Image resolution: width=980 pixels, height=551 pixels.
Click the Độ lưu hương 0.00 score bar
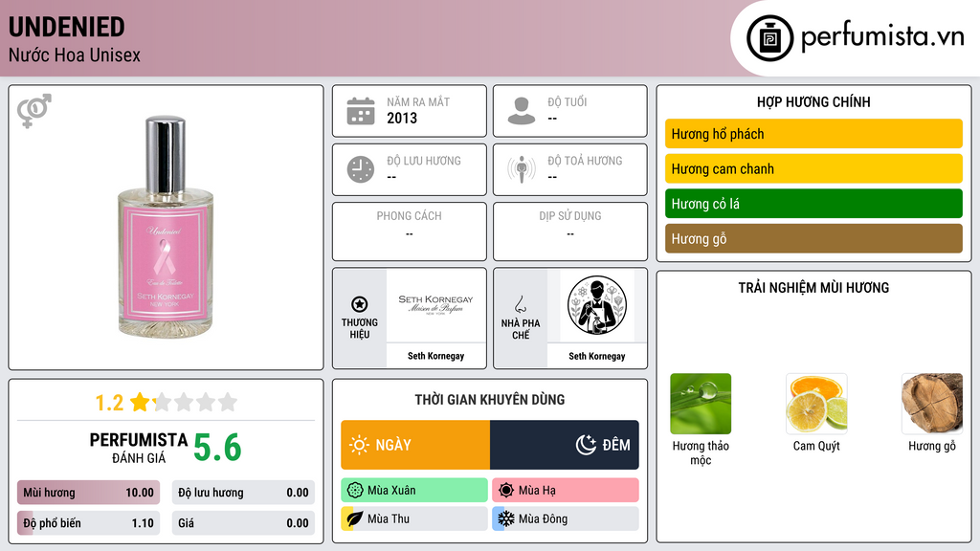click(x=243, y=493)
